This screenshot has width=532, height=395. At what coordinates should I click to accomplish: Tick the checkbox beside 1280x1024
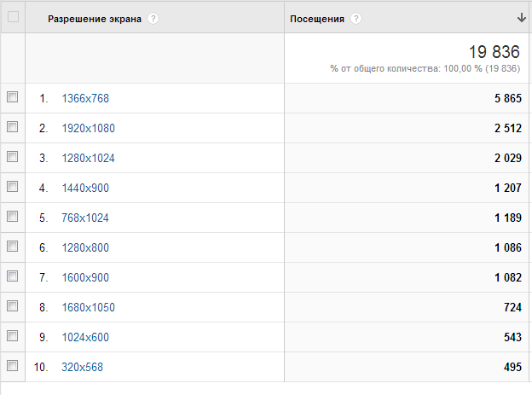pos(12,157)
